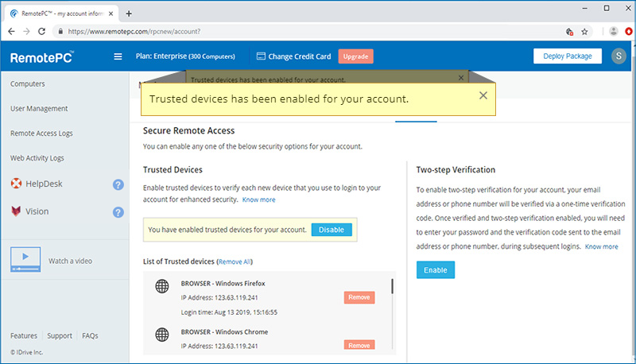Click the Vision fox icon
This screenshot has width=636, height=364.
pos(16,211)
